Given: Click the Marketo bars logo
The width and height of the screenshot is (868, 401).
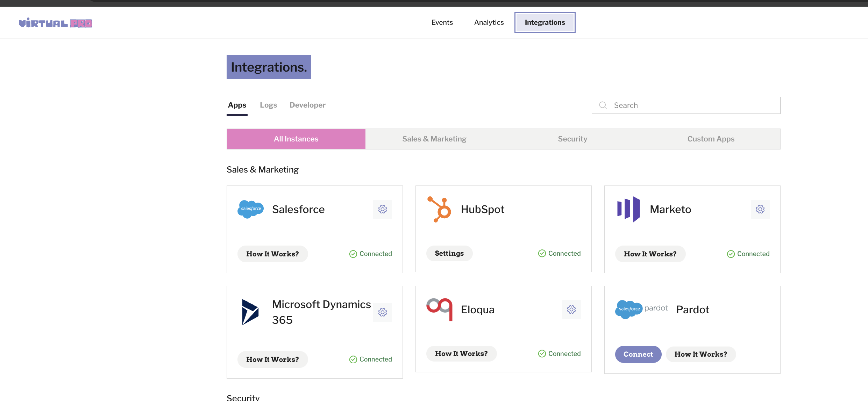Looking at the screenshot, I should point(628,209).
